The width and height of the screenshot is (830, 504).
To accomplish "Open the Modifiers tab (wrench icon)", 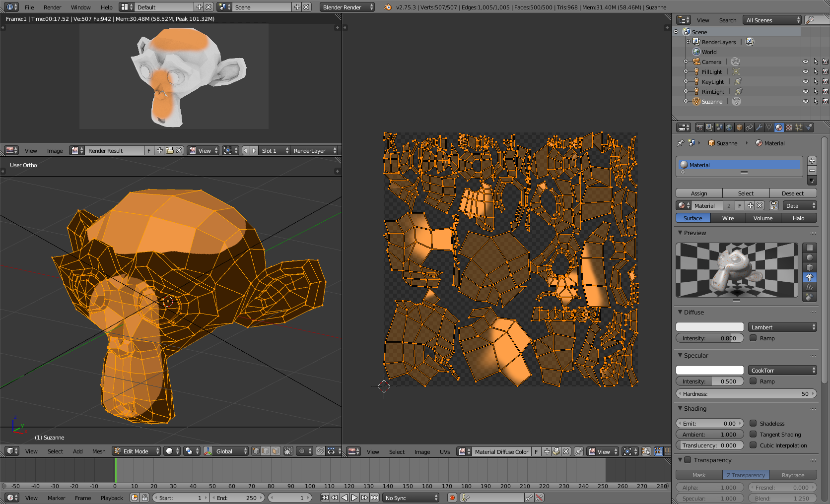I will [x=759, y=127].
